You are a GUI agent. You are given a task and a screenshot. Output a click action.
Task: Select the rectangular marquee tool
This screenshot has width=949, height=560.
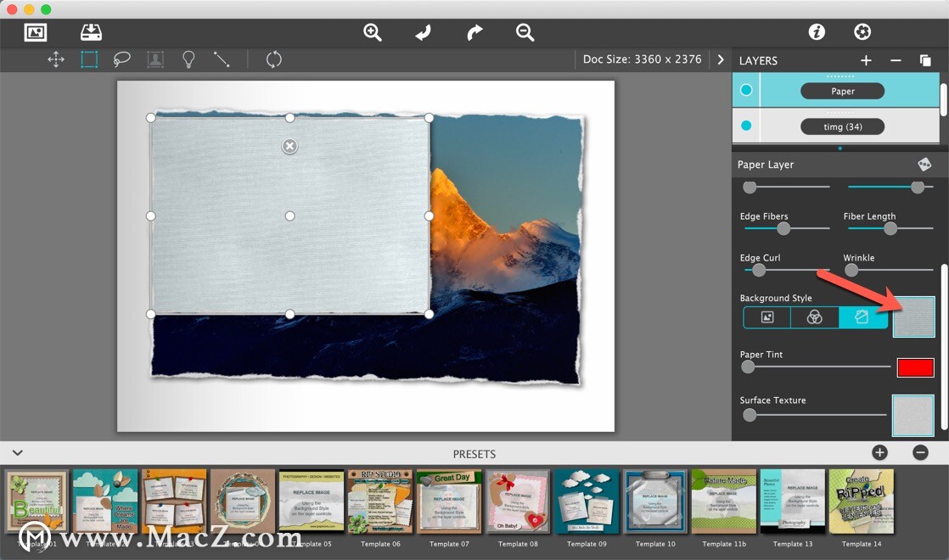90,59
